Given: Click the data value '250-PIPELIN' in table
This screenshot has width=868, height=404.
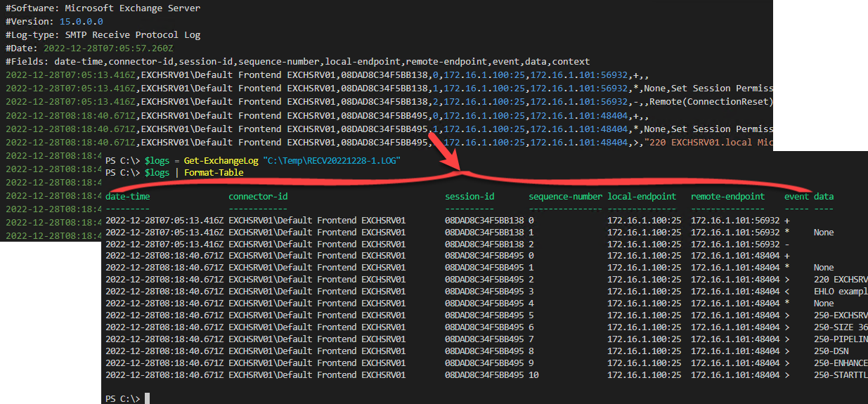Looking at the screenshot, I should point(841,339).
